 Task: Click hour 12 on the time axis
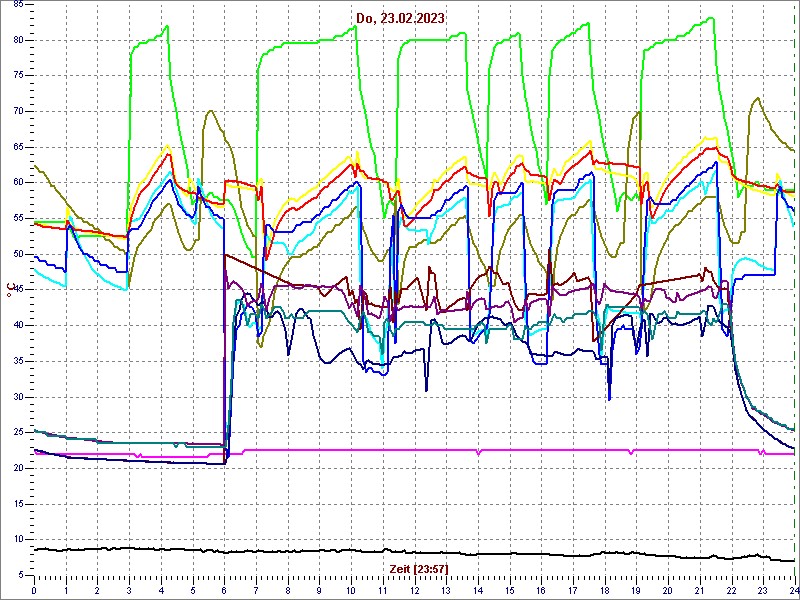tap(414, 590)
